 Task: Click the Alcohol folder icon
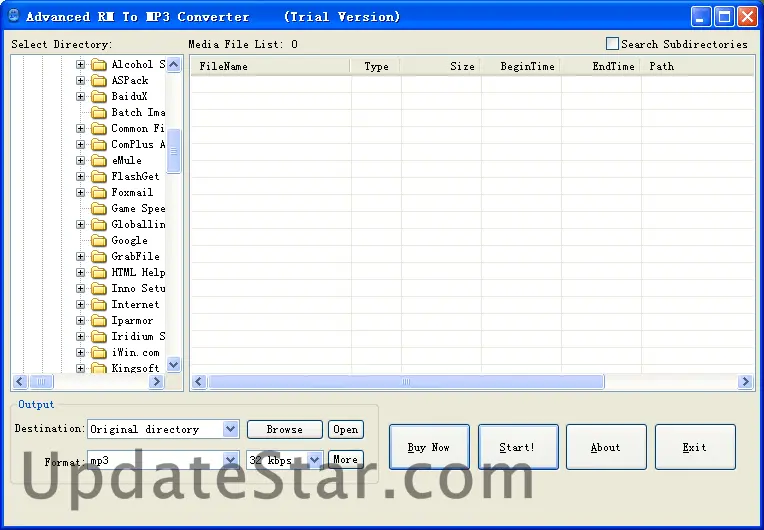(x=99, y=65)
